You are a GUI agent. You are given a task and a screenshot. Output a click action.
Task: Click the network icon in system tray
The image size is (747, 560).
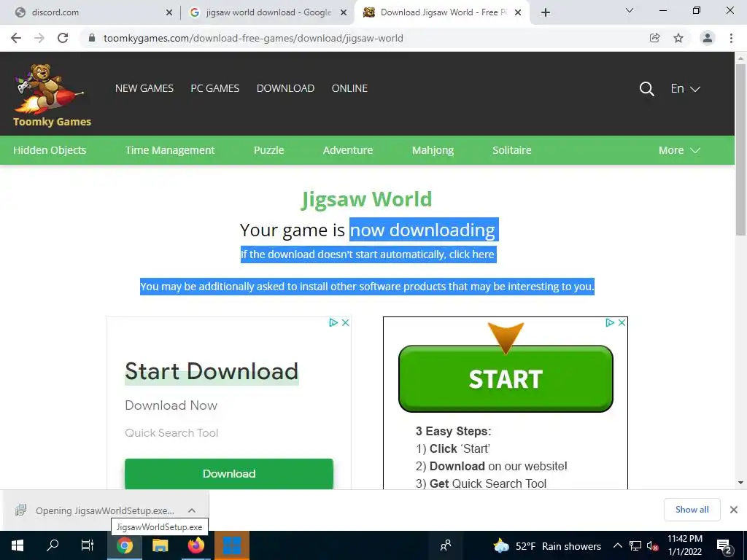[635, 545]
